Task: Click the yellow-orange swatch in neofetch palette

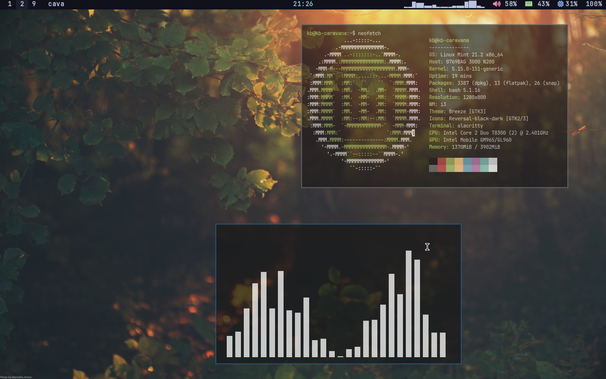Action: click(x=459, y=165)
